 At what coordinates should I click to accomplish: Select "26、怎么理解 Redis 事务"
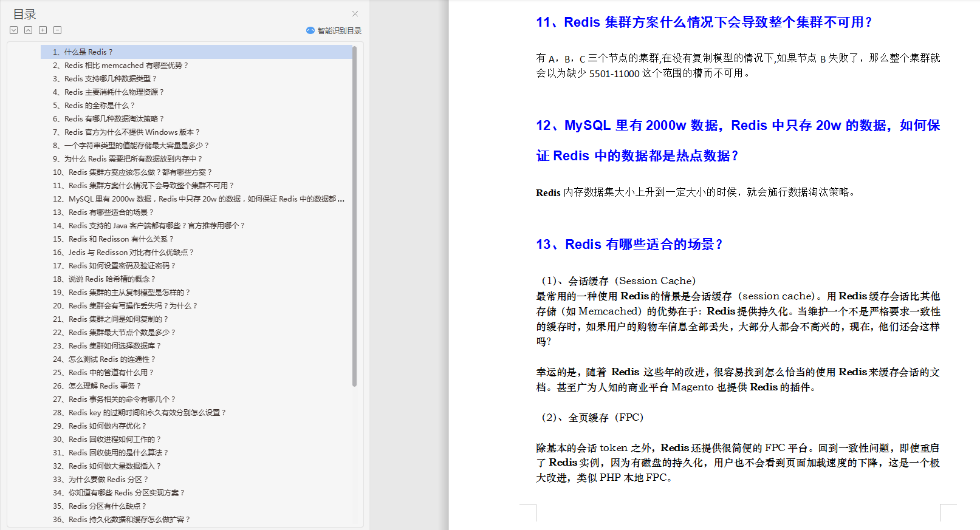click(x=97, y=386)
